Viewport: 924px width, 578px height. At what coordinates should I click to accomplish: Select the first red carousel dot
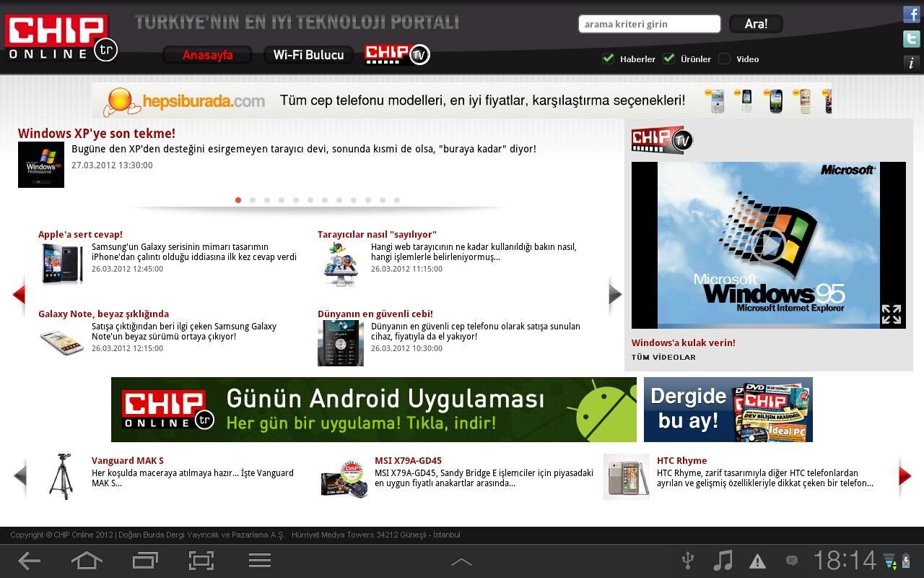click(x=238, y=200)
